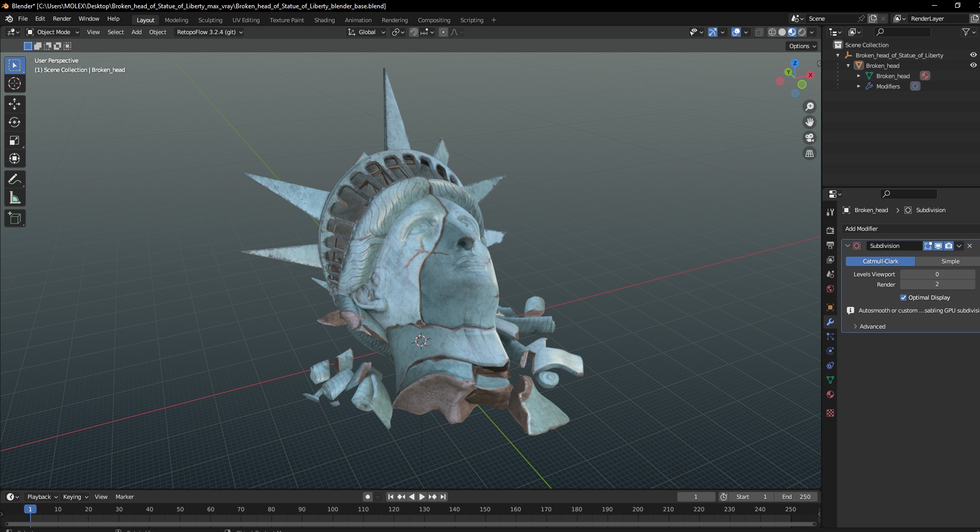Open the Playback dropdown in timeline
980x532 pixels.
pos(41,497)
